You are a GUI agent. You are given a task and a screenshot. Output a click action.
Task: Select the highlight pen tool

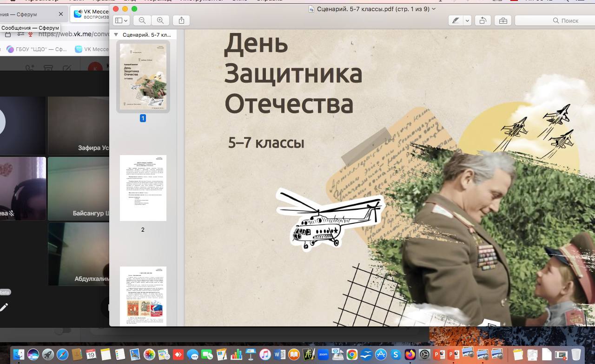point(456,20)
